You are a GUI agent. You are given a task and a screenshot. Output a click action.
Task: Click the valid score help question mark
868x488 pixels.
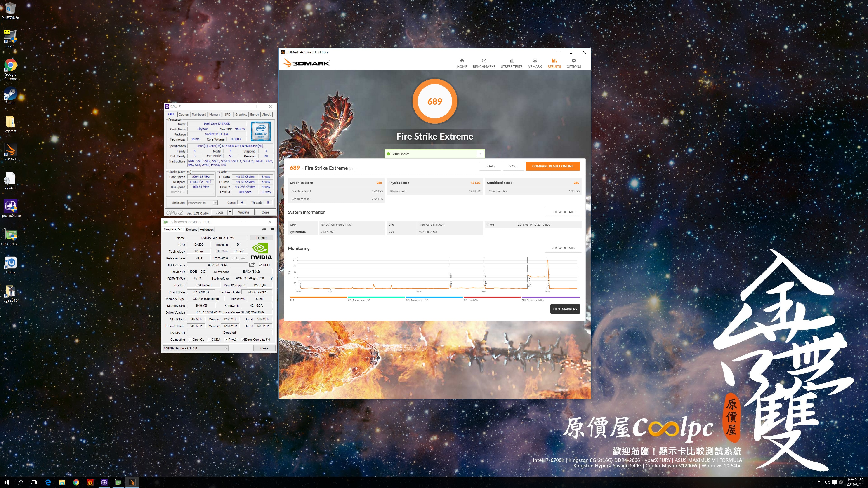[480, 154]
